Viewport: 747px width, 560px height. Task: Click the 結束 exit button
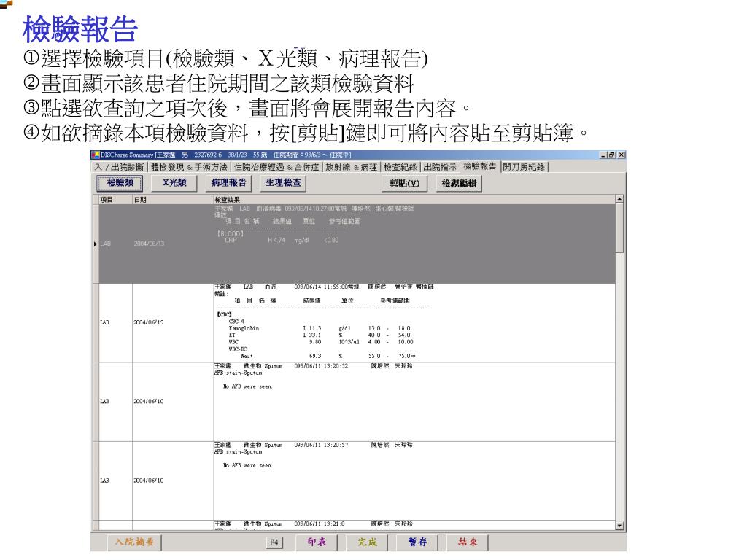coord(468,542)
